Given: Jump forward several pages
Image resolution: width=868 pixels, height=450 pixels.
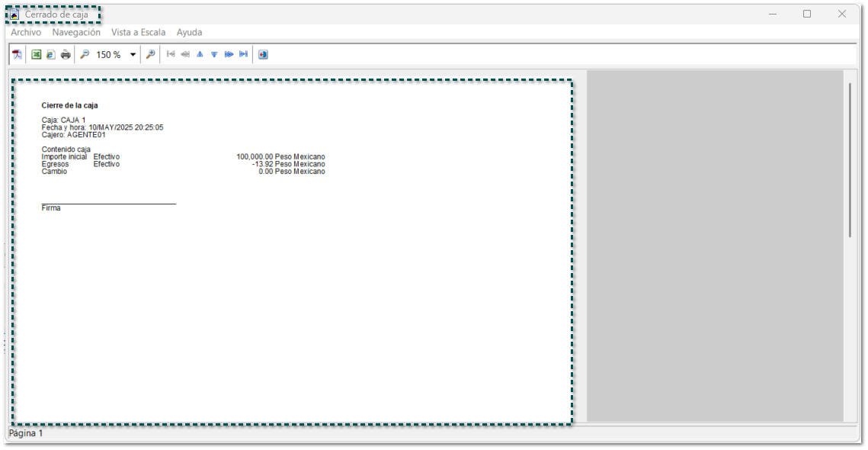Looking at the screenshot, I should pos(229,54).
